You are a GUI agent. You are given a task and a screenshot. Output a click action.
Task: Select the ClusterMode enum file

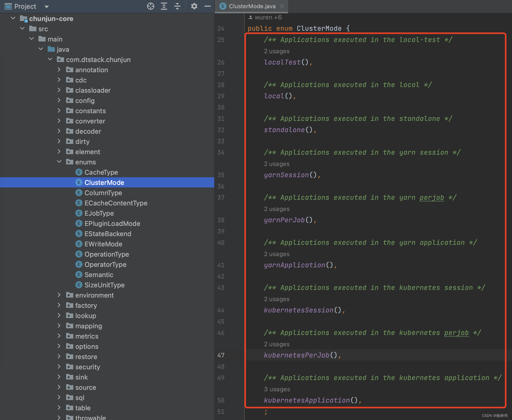[x=105, y=182]
